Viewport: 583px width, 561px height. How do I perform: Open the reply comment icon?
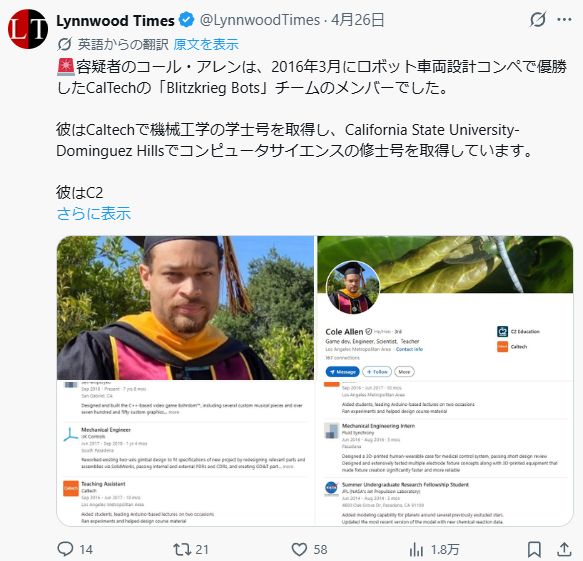pyautogui.click(x=65, y=549)
